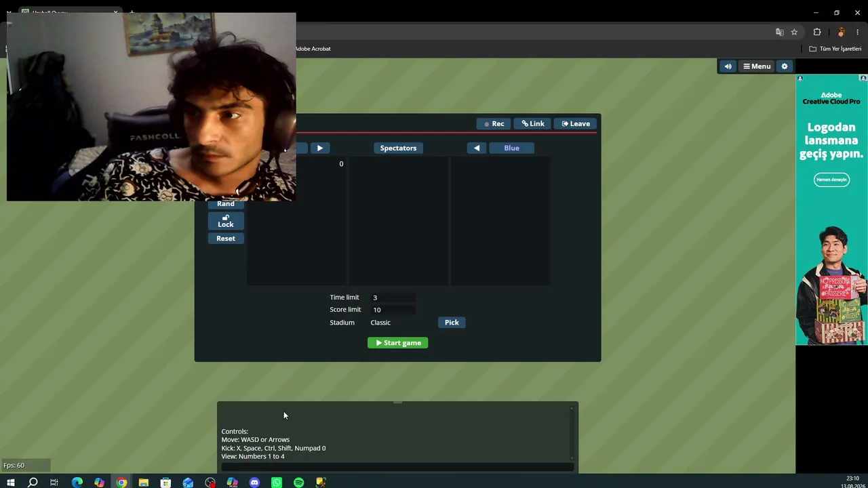Start recording with the Rec button
This screenshot has height=488, width=868.
494,124
